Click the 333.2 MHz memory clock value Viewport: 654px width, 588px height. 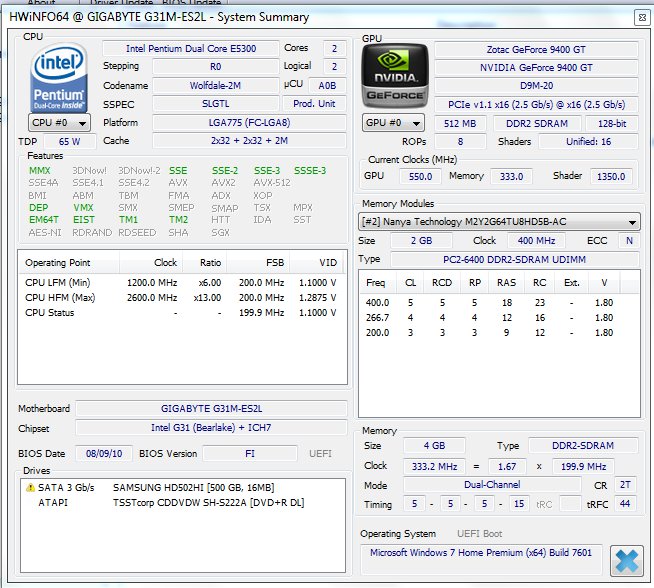coord(434,466)
